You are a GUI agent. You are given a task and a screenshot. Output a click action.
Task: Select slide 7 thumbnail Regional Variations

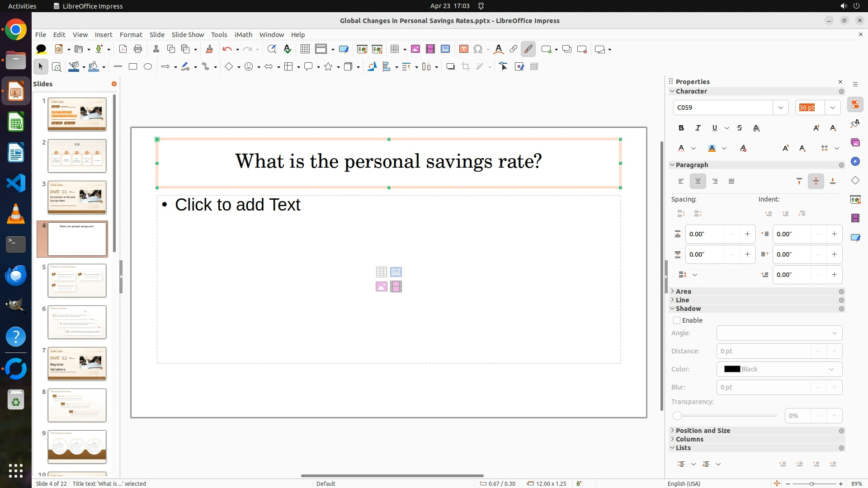pyautogui.click(x=77, y=364)
